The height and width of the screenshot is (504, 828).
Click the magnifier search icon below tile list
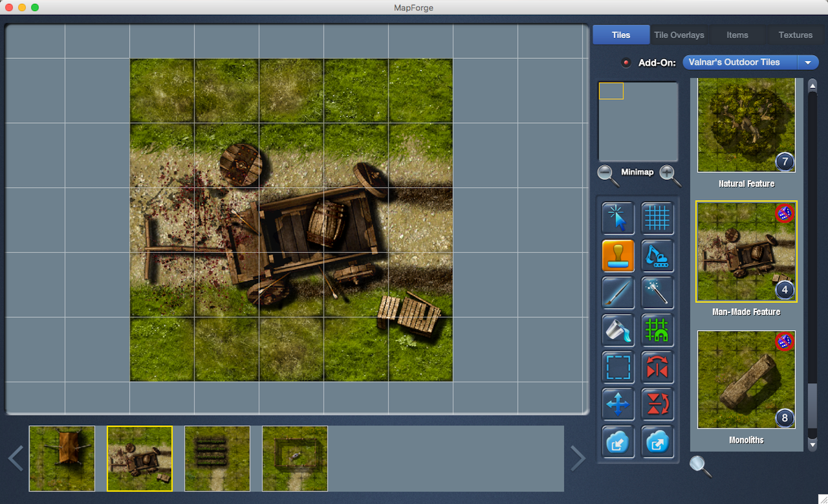click(700, 466)
